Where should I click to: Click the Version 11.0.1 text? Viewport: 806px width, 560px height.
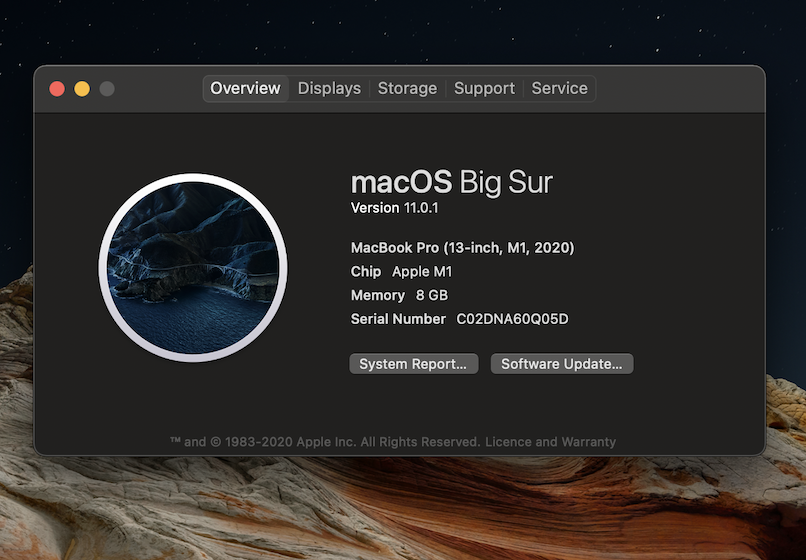pos(394,208)
